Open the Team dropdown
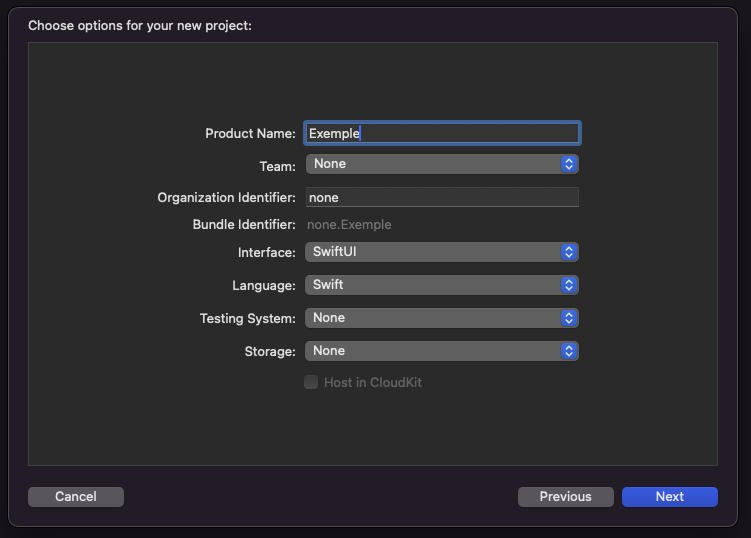This screenshot has height=538, width=751. click(442, 164)
